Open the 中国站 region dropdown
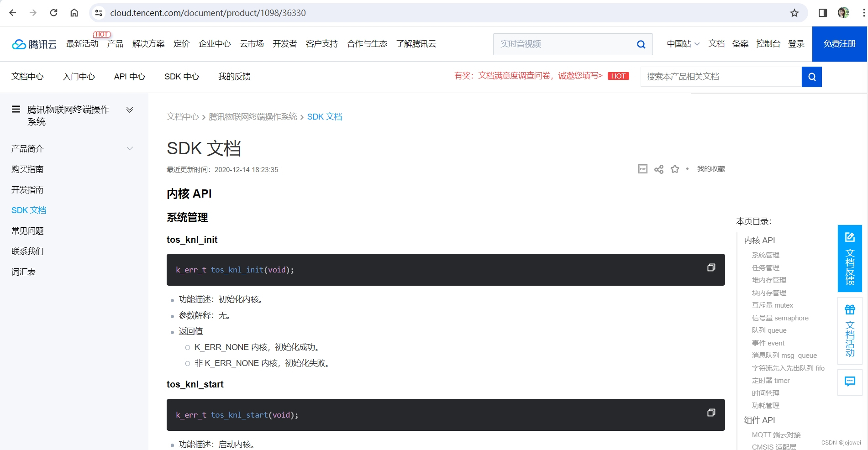 (x=682, y=44)
